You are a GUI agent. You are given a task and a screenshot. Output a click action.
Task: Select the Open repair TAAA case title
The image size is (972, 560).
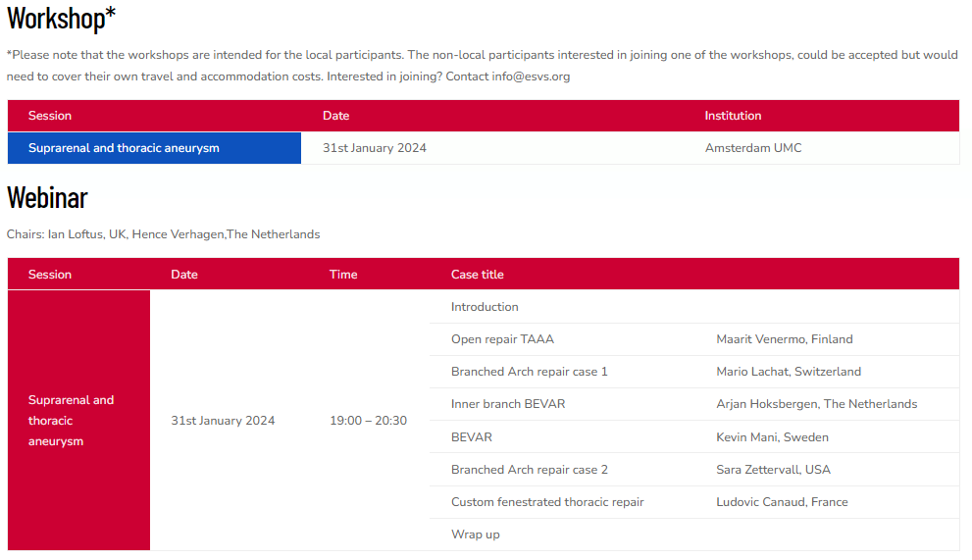[502, 339]
